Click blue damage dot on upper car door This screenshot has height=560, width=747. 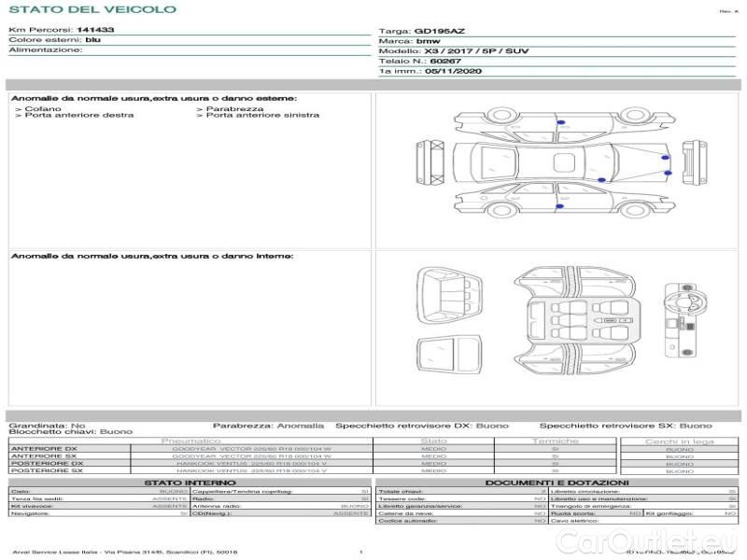[x=559, y=123]
